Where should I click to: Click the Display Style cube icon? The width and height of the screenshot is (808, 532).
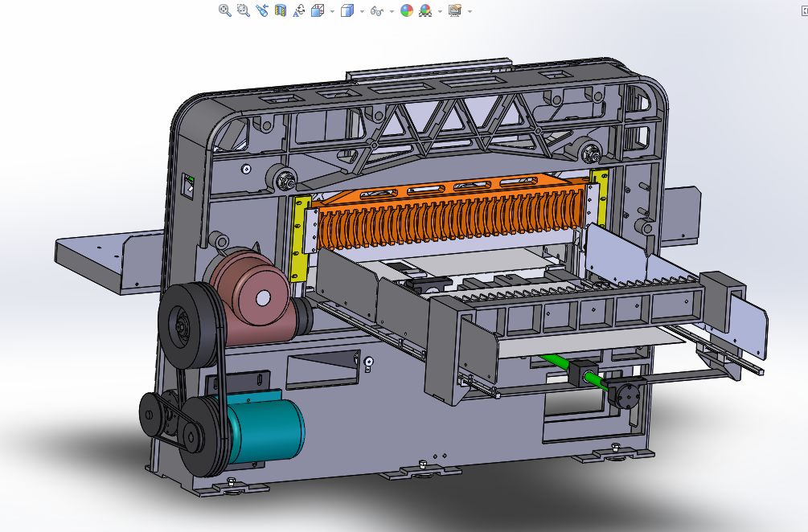(x=347, y=10)
